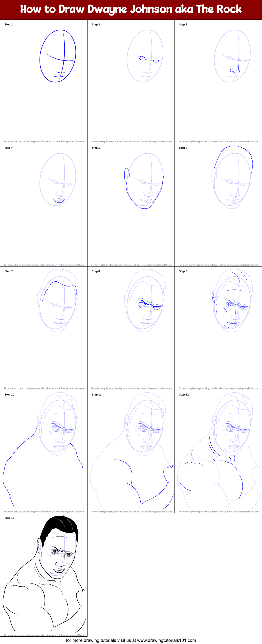
Task: Click the watermark link under the Step 5 drawing
Action: pyautogui.click(x=131, y=265)
